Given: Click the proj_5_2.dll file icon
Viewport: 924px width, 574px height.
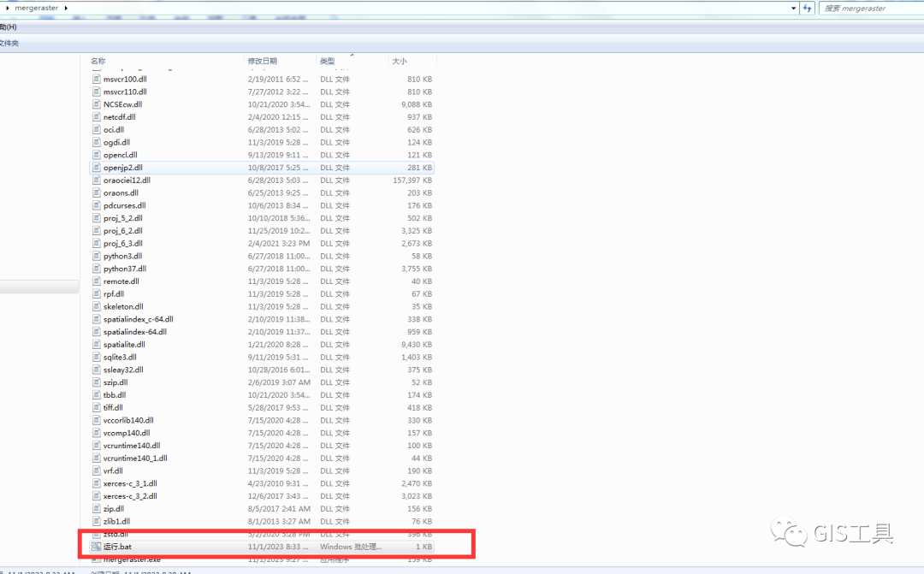Looking at the screenshot, I should coord(97,218).
